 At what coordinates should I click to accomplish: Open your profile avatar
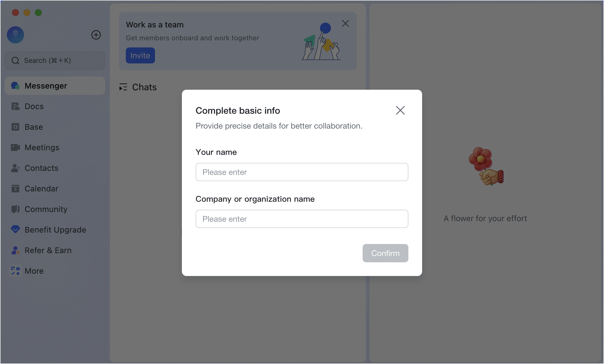coord(15,35)
